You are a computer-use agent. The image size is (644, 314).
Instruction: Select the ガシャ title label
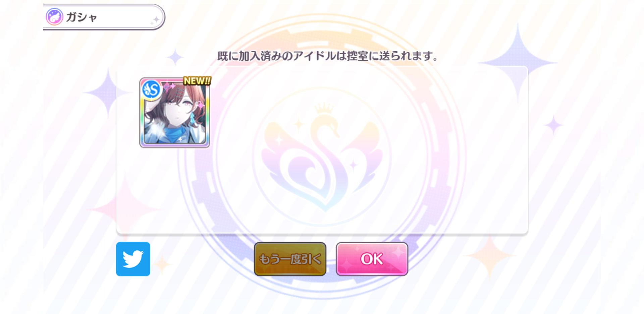click(x=82, y=17)
